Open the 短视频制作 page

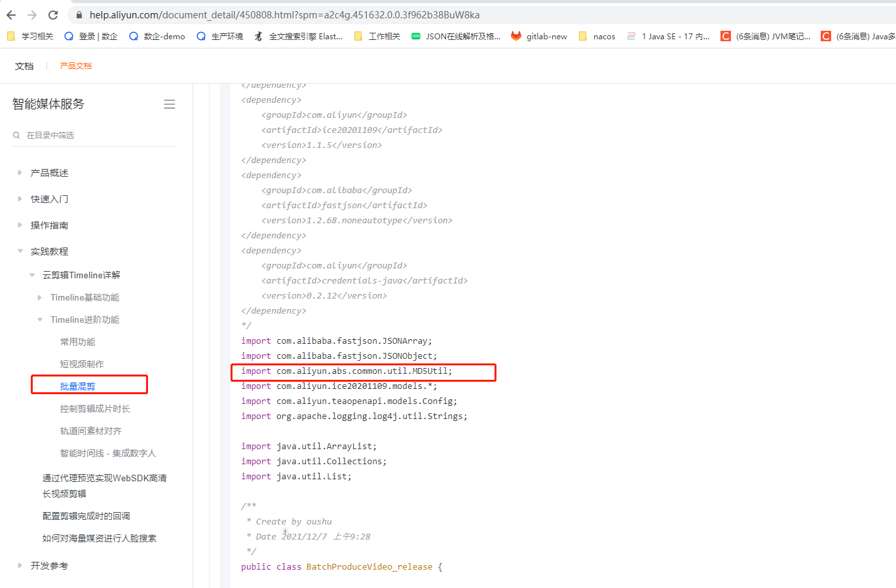82,364
